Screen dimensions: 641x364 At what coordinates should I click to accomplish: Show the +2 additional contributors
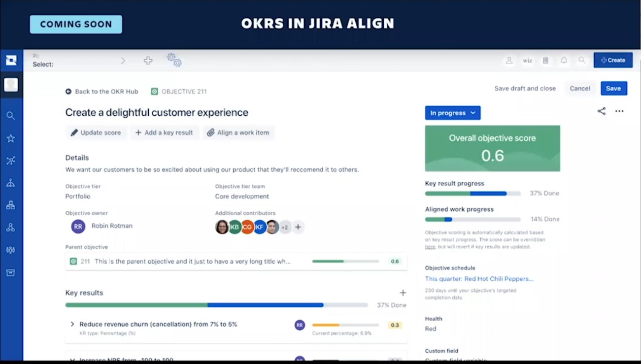click(285, 227)
